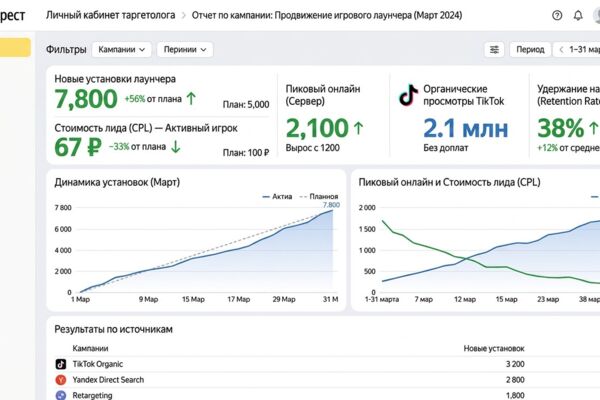Open the notifications bell icon
Screen dimensions: 600x400
point(578,15)
